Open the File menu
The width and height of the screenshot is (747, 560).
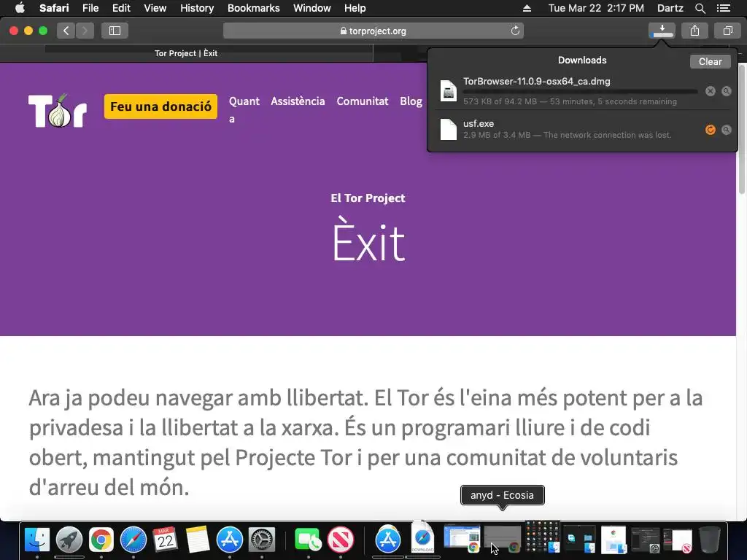tap(90, 8)
